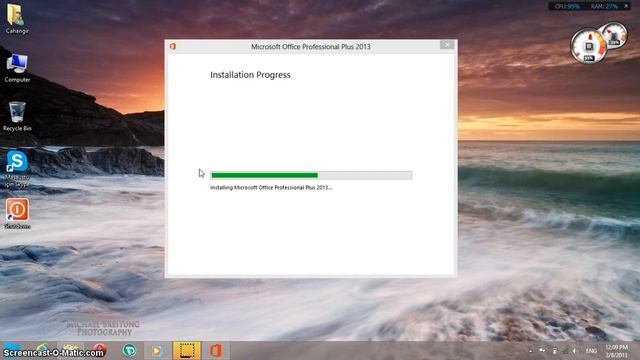Viewport: 640px width, 360px height.
Task: Launch the Skype desktop shortcut
Action: (17, 168)
